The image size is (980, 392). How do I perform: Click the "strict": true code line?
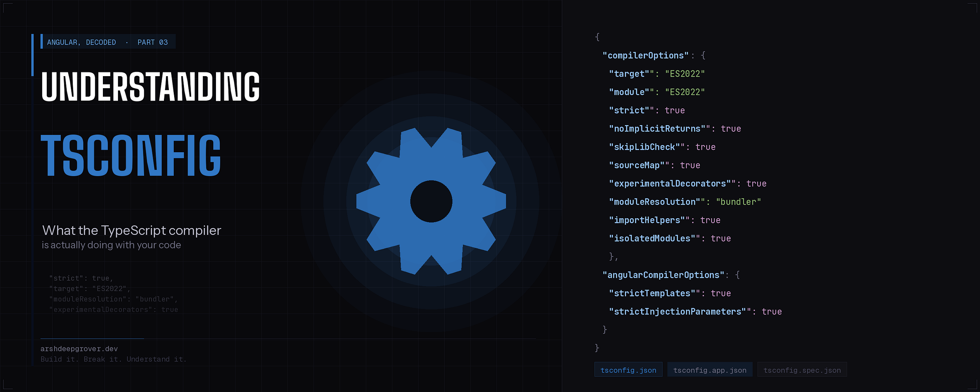tap(647, 110)
